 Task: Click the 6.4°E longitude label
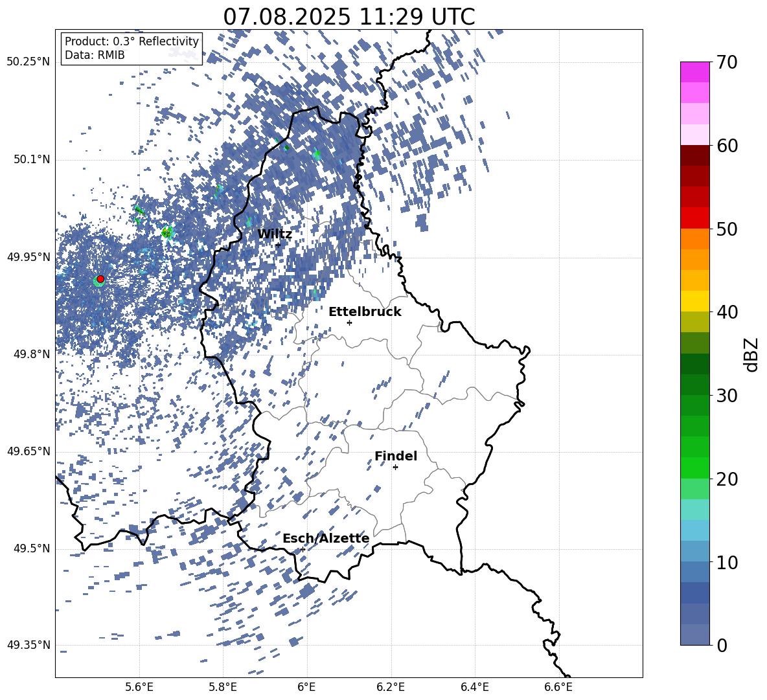[474, 688]
